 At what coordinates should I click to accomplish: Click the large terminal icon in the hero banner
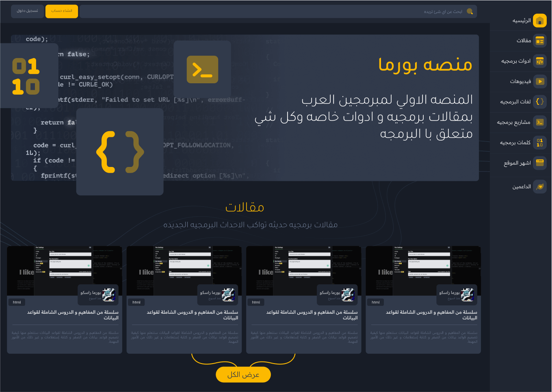coord(202,69)
